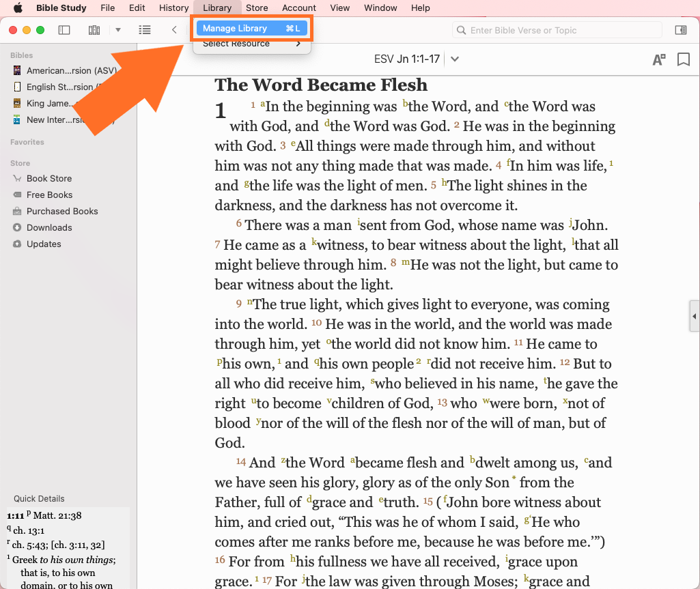Open the Account menu

pyautogui.click(x=298, y=8)
